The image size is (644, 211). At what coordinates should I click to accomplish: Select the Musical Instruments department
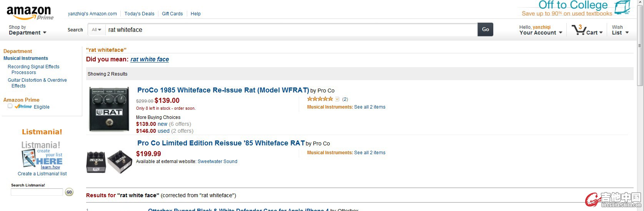(x=26, y=58)
